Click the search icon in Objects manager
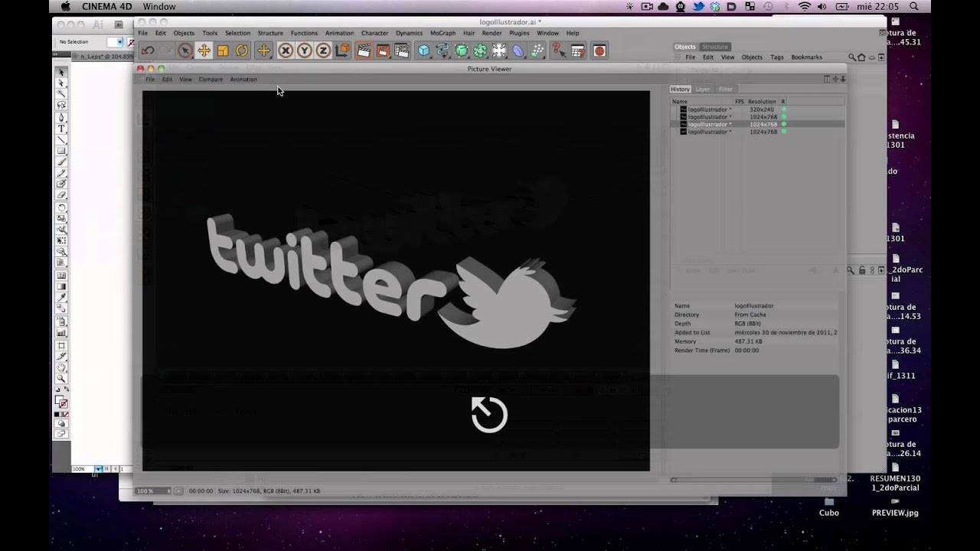 (852, 57)
